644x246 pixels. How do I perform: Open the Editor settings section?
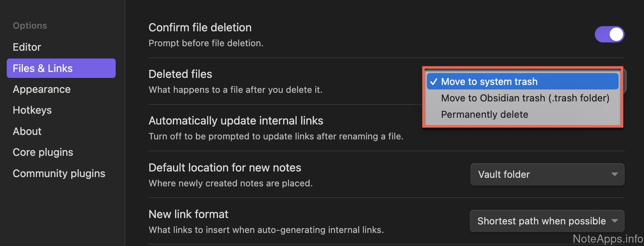coord(27,47)
